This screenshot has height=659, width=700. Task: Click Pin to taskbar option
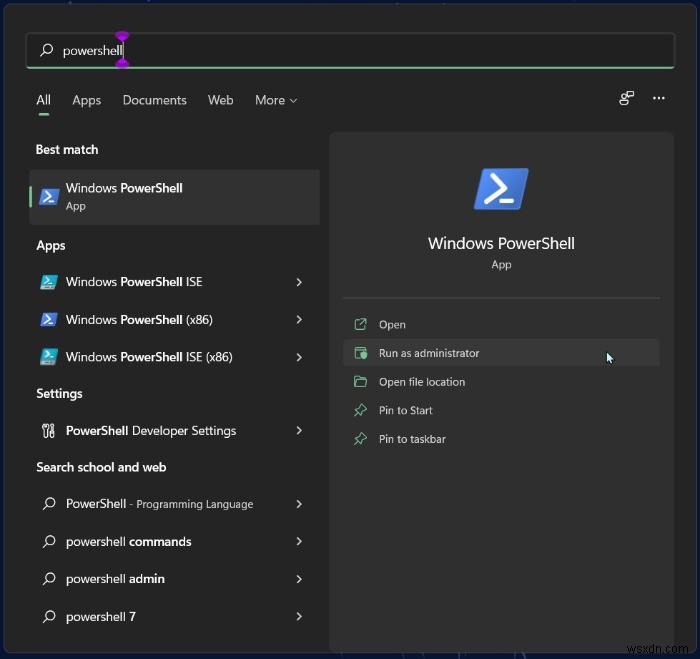click(412, 439)
